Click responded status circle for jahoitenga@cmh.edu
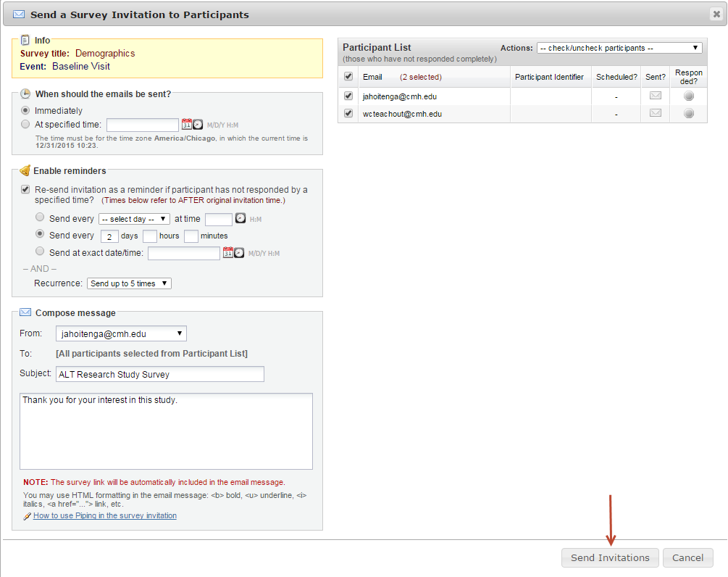Image resolution: width=728 pixels, height=577 pixels. point(688,96)
